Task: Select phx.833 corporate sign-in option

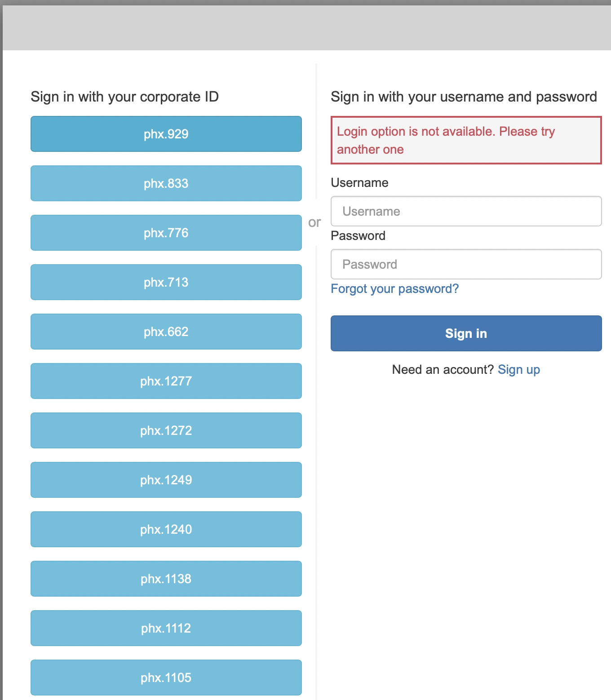Action: pyautogui.click(x=166, y=183)
